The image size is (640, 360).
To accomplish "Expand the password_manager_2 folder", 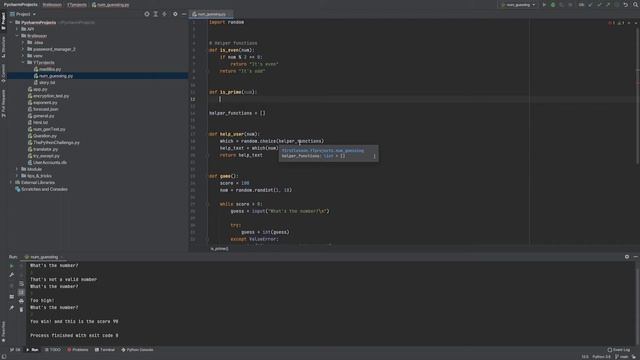I will [x=23, y=49].
